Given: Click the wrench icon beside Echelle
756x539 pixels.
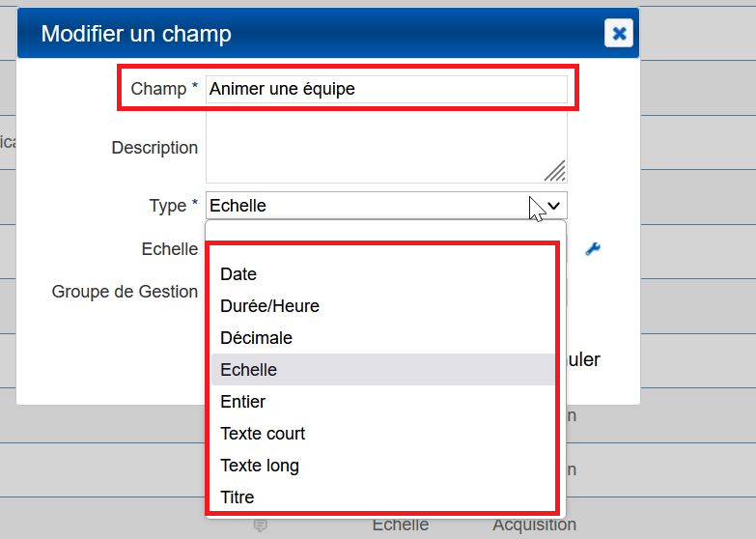Looking at the screenshot, I should click(x=593, y=249).
